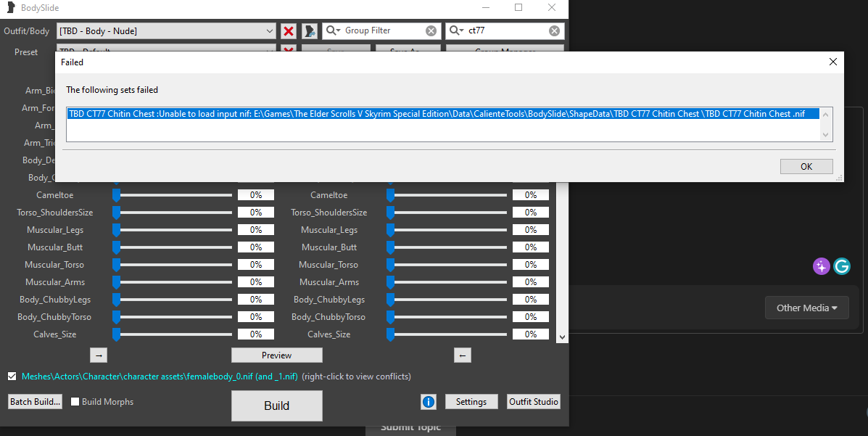Viewport: 868px width, 436px height.
Task: Click the Submit Topic button behind BodySlide
Action: (x=410, y=429)
